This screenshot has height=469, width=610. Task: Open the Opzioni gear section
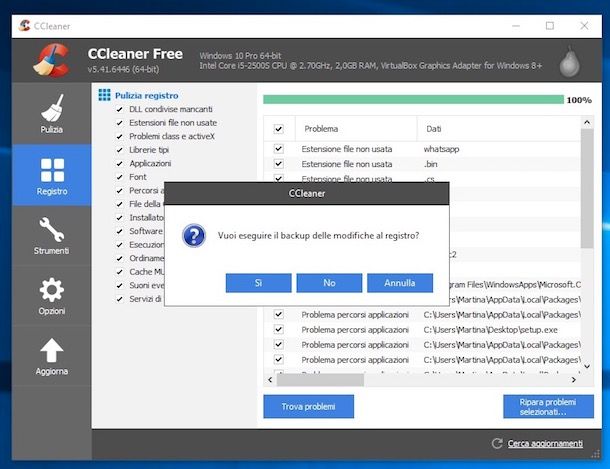tap(52, 296)
